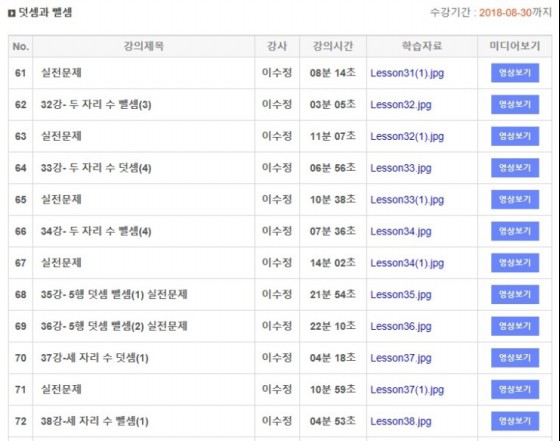Open Lesson37.jpg study material link
Screen dimensions: 560x441
401,358
